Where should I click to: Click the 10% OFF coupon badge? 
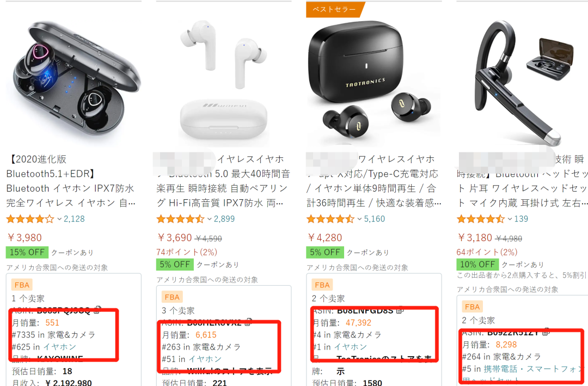point(477,265)
